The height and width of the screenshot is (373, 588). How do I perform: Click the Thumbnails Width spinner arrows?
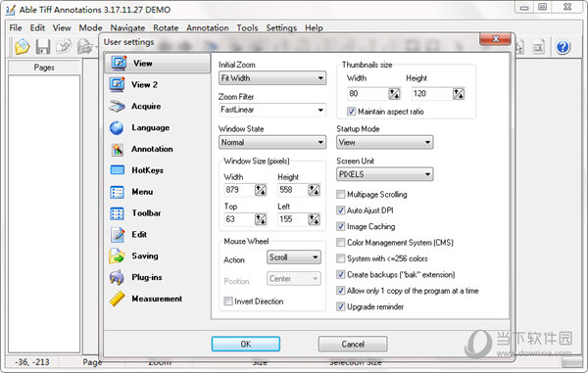point(394,94)
